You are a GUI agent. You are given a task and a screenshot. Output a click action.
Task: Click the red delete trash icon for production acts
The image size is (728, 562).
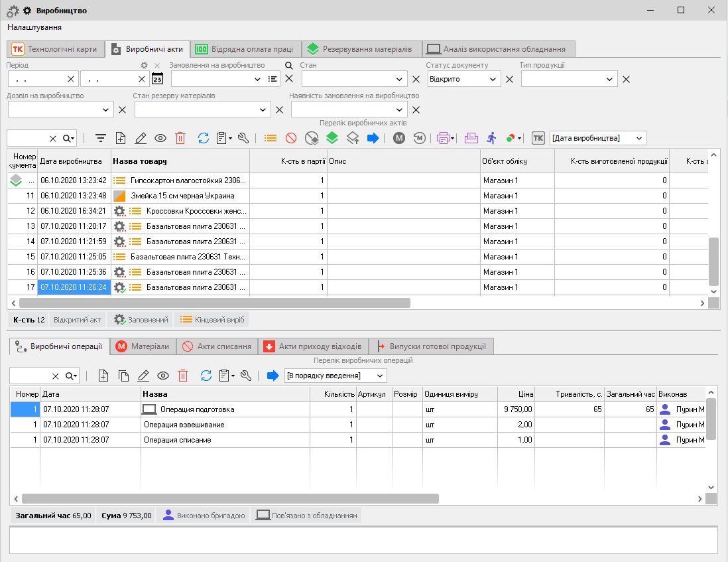180,138
